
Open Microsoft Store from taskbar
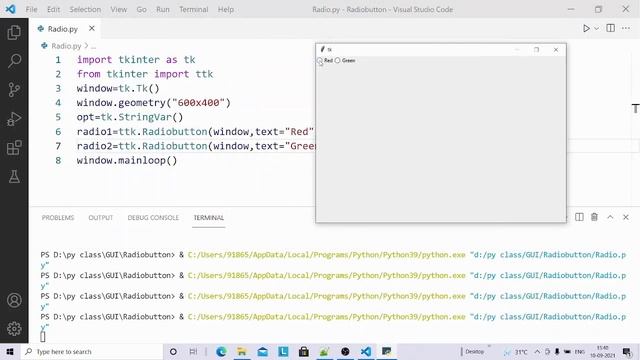303,351
